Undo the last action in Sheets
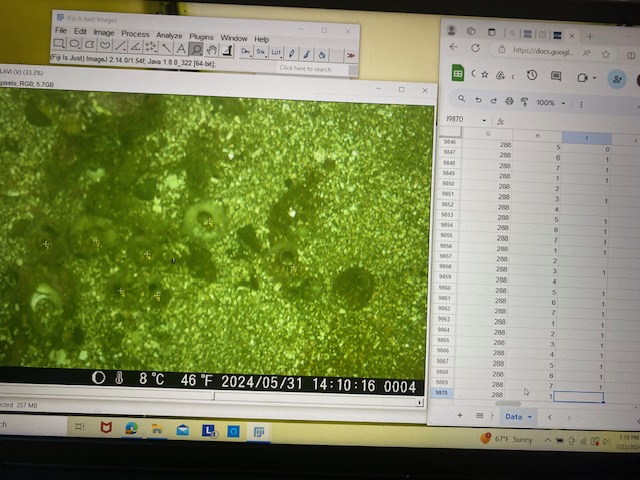Screen dimensions: 640x480 (x=478, y=99)
